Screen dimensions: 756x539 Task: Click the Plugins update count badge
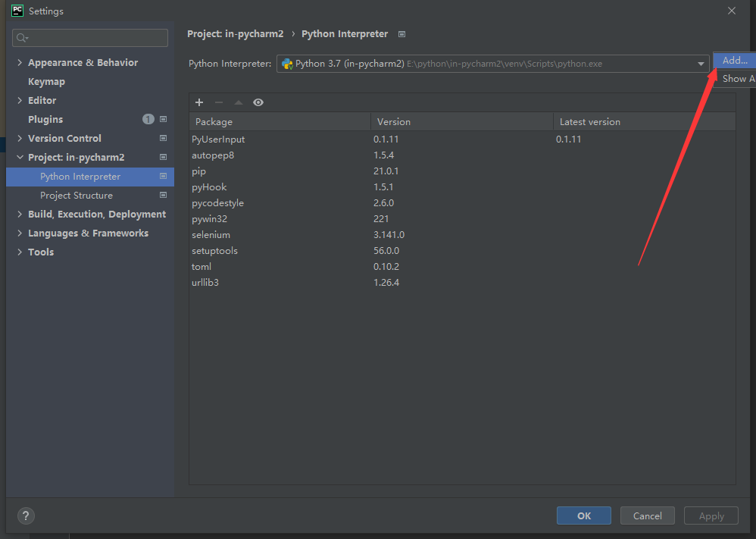click(x=148, y=119)
